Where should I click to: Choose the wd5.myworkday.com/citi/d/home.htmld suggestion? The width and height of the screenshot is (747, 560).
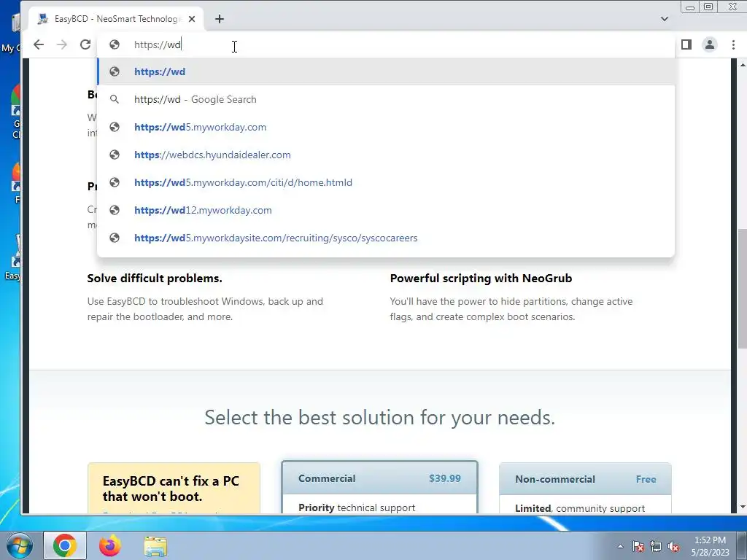click(386, 182)
